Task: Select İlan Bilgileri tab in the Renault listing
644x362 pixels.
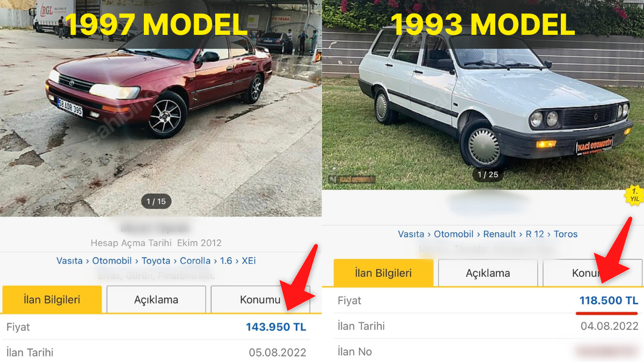Action: click(x=383, y=273)
